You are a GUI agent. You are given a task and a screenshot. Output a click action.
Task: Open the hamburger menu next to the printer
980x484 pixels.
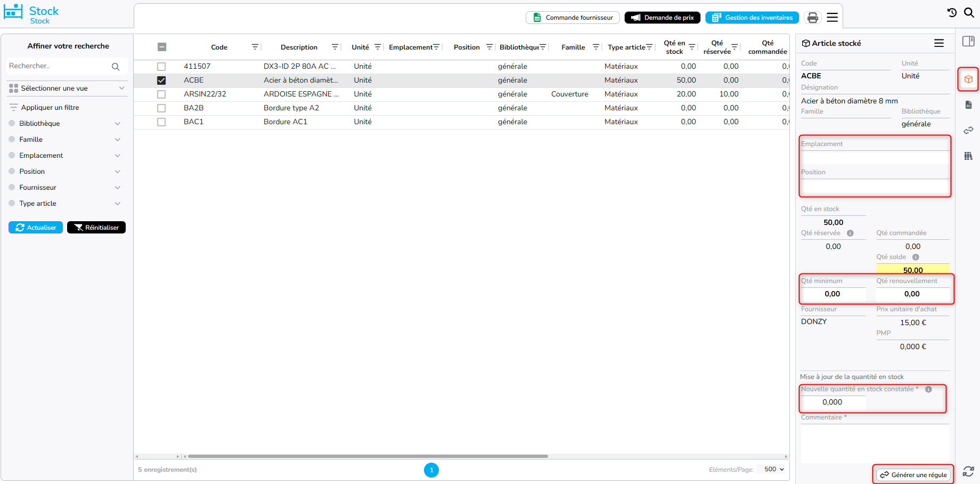pos(832,18)
